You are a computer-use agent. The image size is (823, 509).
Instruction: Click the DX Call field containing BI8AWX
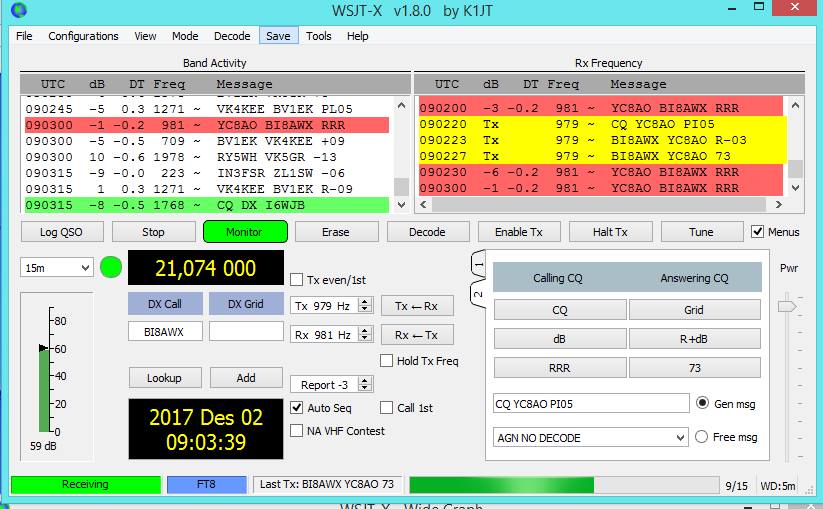(165, 332)
